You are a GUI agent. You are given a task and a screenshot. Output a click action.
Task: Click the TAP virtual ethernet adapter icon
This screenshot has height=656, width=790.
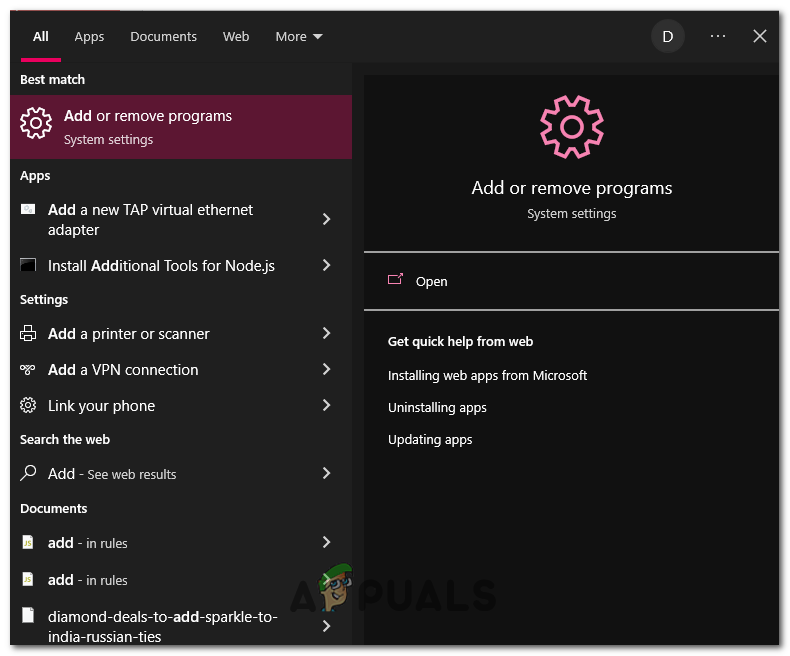coord(28,210)
